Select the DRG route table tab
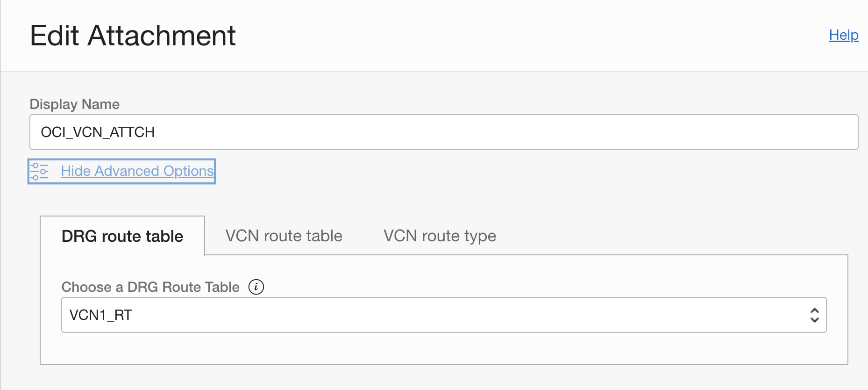The image size is (868, 390). click(x=122, y=236)
